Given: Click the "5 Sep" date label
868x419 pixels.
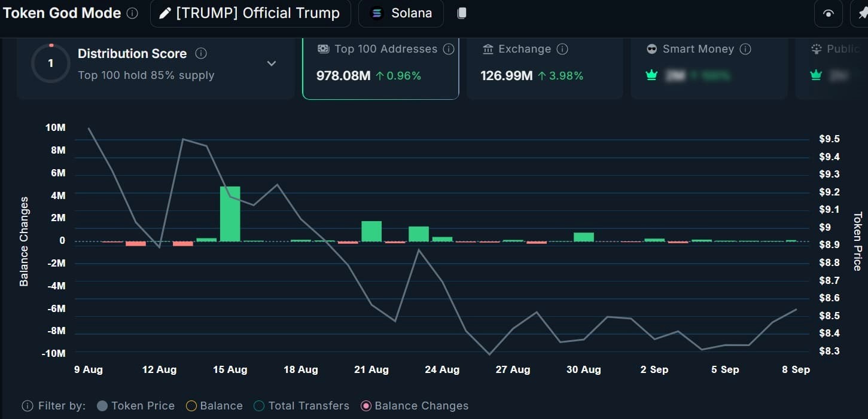Looking at the screenshot, I should click(x=725, y=369).
